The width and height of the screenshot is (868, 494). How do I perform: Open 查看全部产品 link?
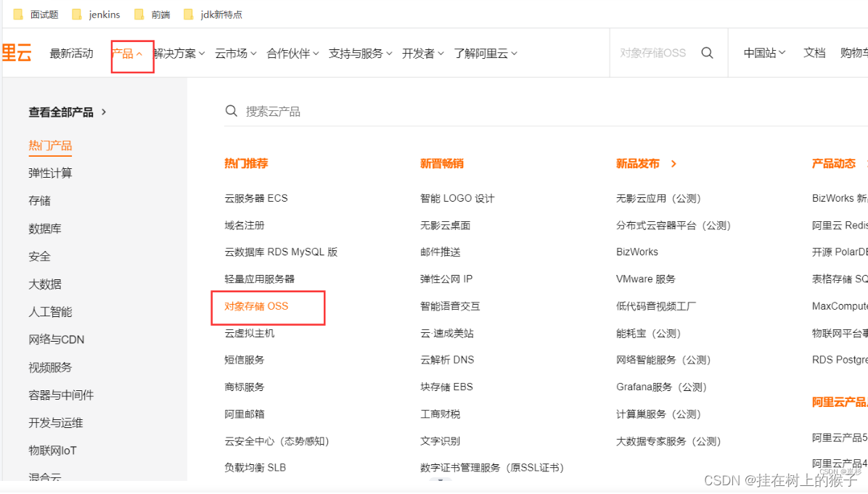point(61,112)
